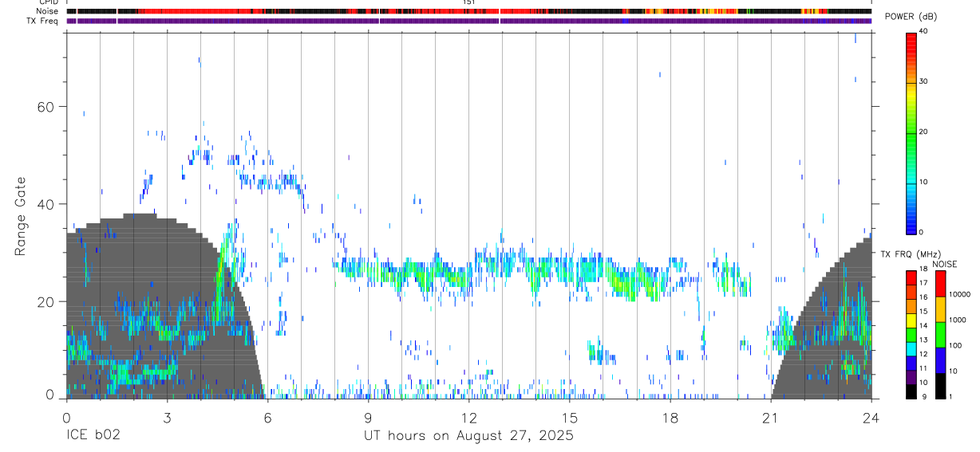
Task: Click the TX Freq strip row label
Action: (44, 21)
